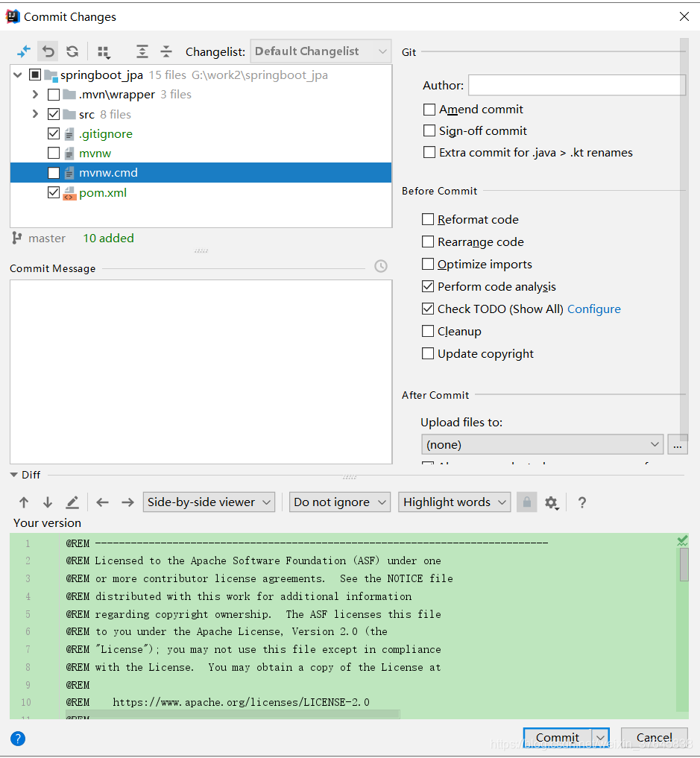Collapse the springboot_jpa tree node
Viewport: 700px width, 758px height.
click(x=18, y=75)
